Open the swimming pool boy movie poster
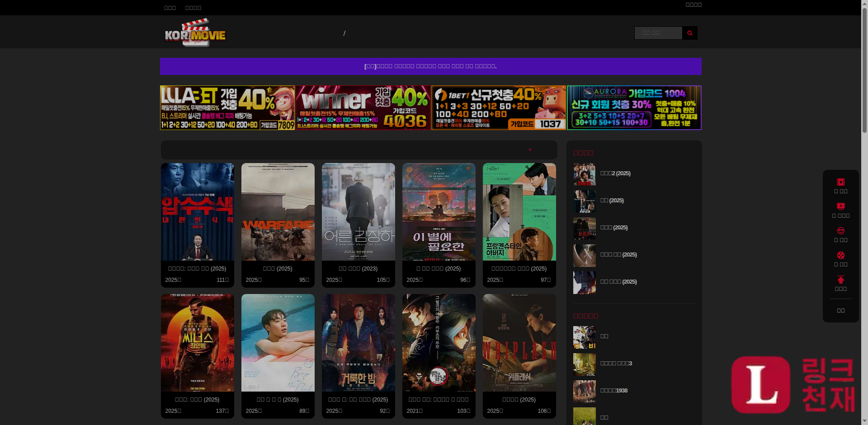Viewport: 868px width, 425px height. coord(278,343)
